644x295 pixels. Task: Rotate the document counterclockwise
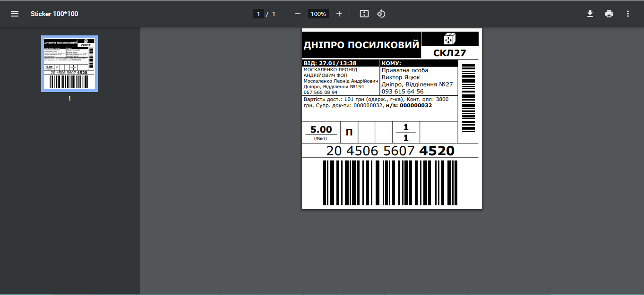pyautogui.click(x=381, y=14)
